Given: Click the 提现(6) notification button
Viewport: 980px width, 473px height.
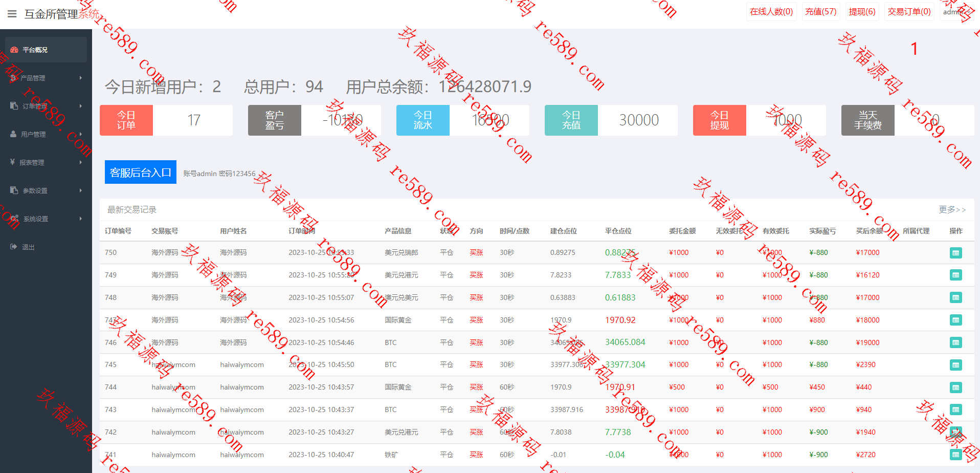Looking at the screenshot, I should 862,11.
